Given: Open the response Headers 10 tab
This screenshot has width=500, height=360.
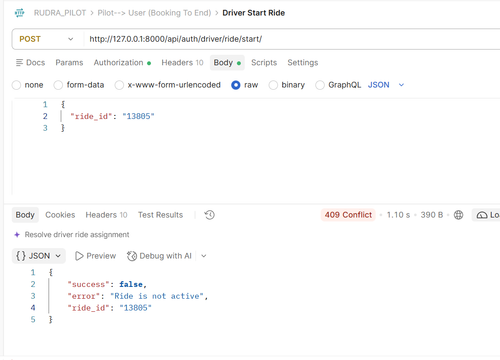Looking at the screenshot, I should (106, 215).
